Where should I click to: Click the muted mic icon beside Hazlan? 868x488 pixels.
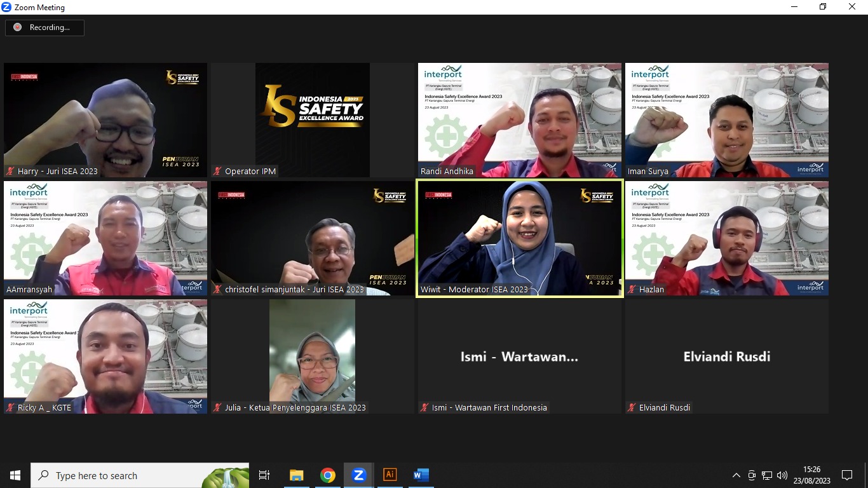coord(632,290)
